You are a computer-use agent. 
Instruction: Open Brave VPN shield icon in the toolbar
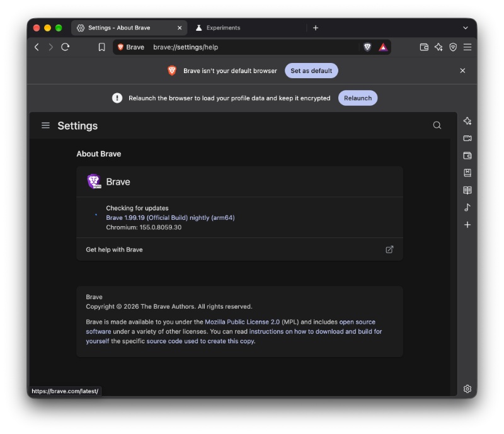[453, 47]
